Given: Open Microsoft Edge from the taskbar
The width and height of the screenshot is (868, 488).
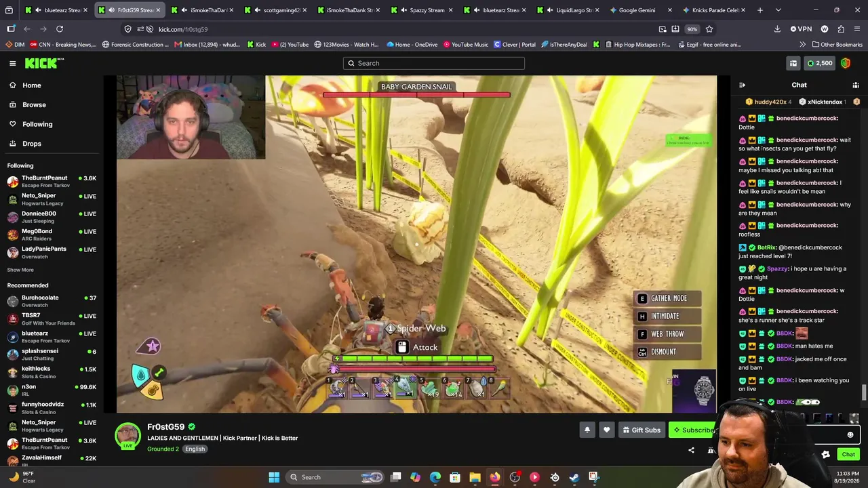Looking at the screenshot, I should tap(435, 477).
